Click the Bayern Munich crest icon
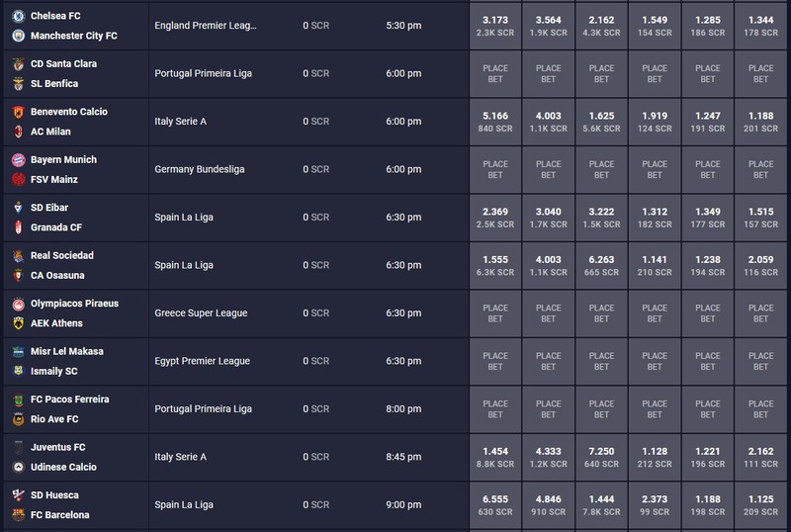This screenshot has width=791, height=532. [x=19, y=160]
